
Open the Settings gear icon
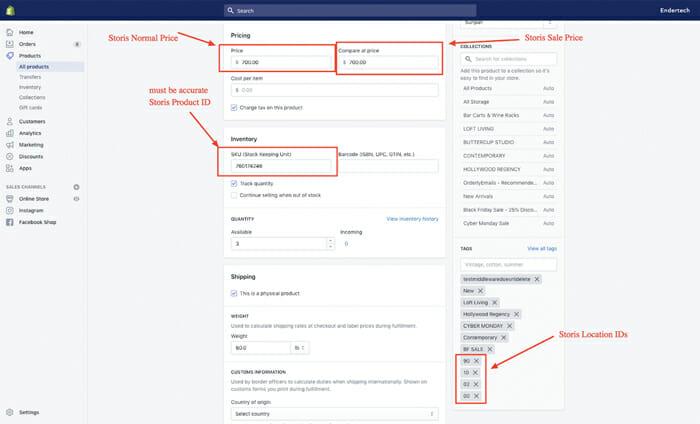[10, 412]
